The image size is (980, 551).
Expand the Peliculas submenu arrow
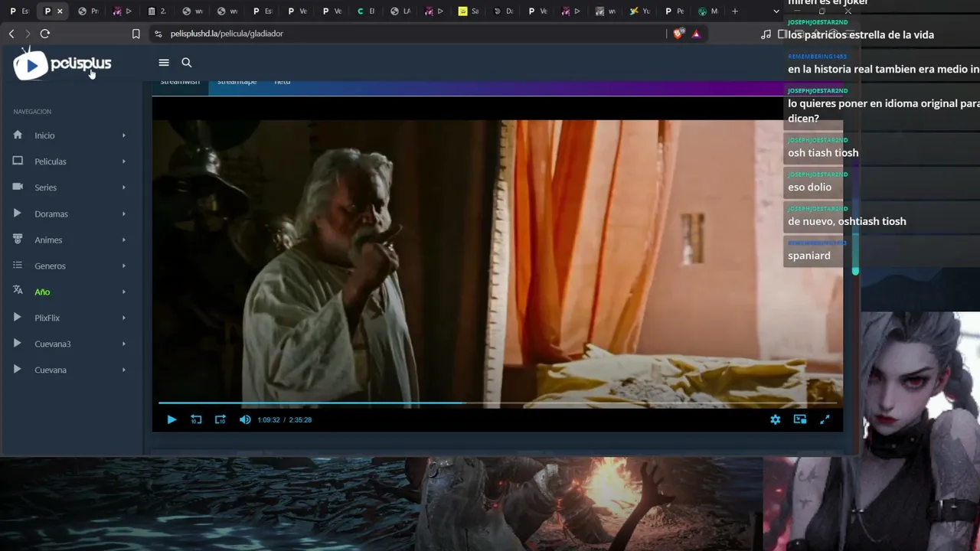click(x=124, y=161)
